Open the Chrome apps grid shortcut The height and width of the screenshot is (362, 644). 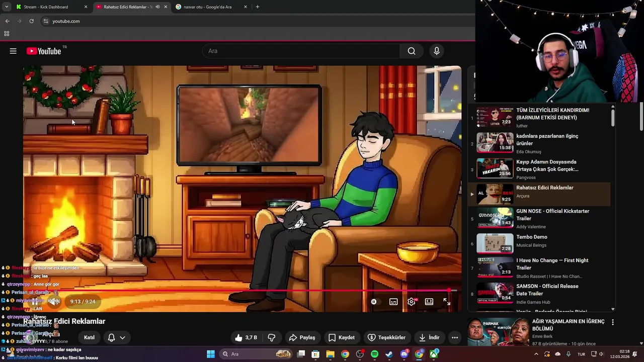click(x=7, y=34)
